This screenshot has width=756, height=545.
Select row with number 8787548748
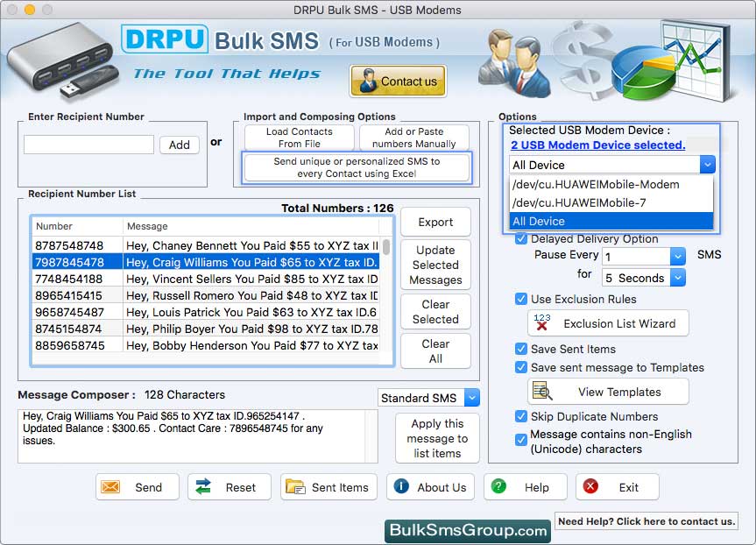pos(206,245)
